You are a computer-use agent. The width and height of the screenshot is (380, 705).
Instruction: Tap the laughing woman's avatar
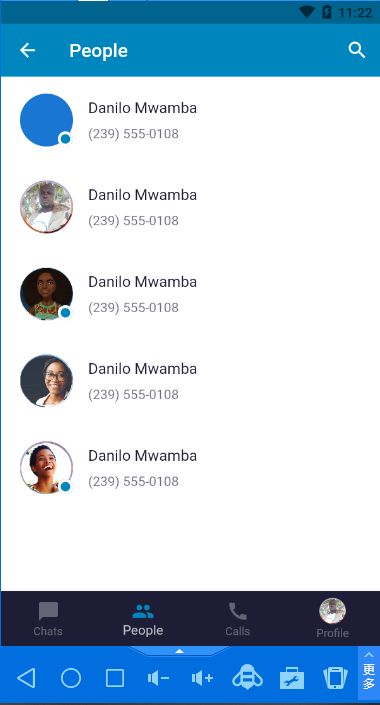point(46,468)
